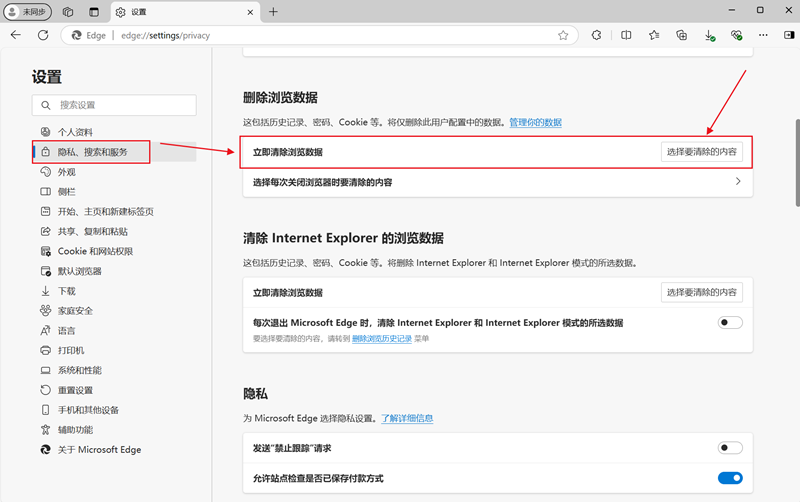The image size is (800, 502).
Task: Click the address bar edge://settings/privacy
Action: [319, 35]
